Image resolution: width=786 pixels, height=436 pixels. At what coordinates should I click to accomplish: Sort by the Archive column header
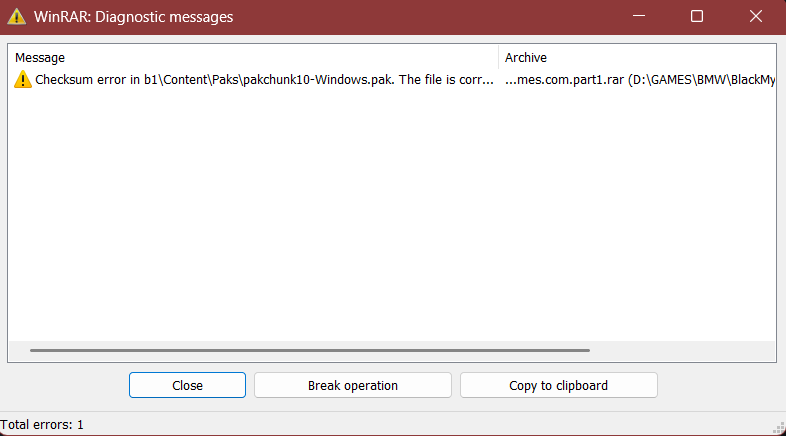coord(637,58)
